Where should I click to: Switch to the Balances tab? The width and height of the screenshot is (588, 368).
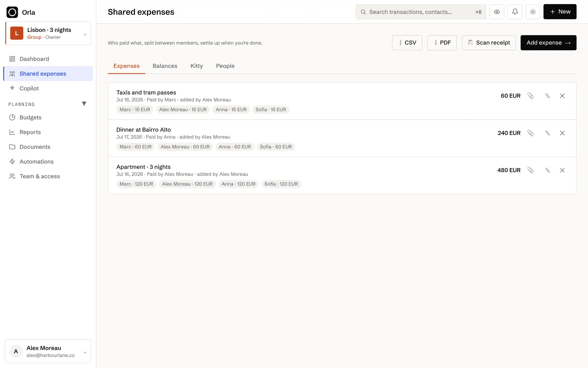(x=165, y=66)
